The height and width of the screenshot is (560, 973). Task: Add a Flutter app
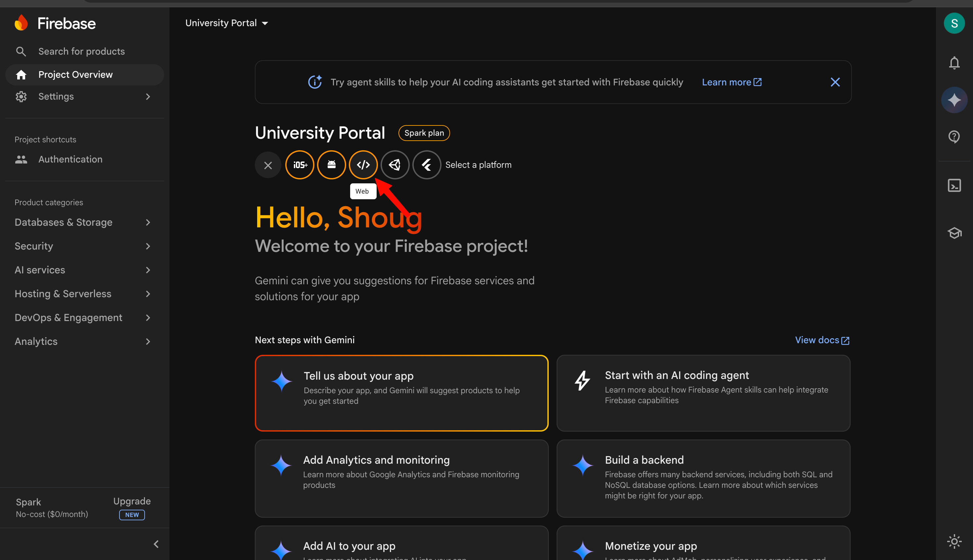tap(427, 165)
